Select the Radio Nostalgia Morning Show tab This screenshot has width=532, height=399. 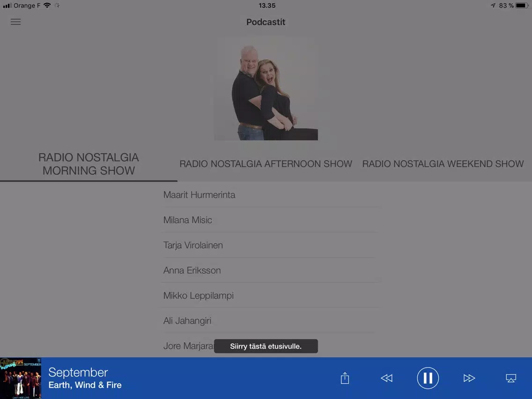(x=89, y=164)
